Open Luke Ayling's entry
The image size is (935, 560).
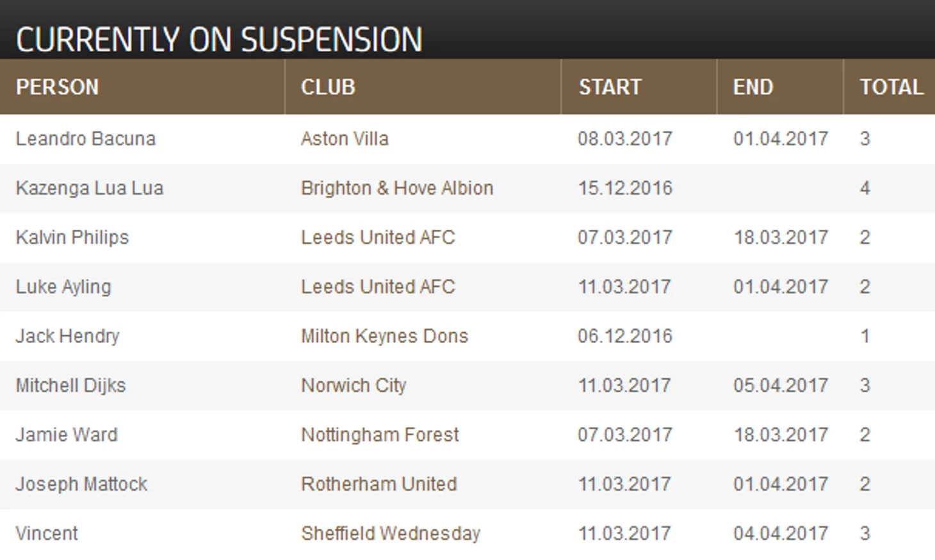pyautogui.click(x=63, y=287)
